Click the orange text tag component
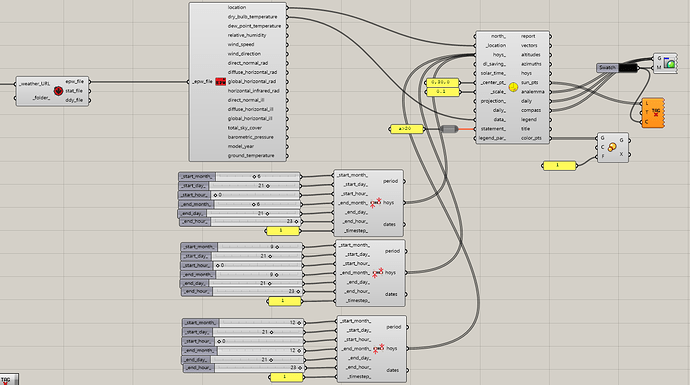 [653, 113]
